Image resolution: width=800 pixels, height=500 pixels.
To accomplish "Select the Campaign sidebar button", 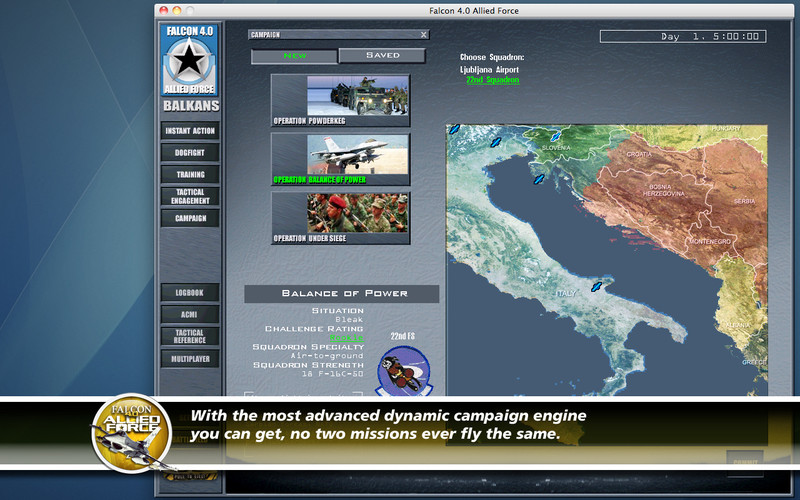I will [190, 218].
